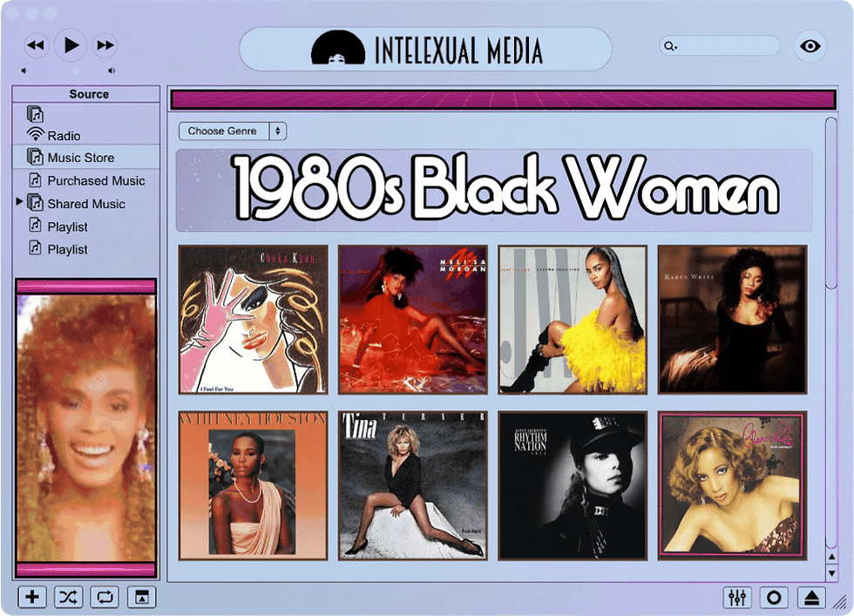Select the unlabeled library icon in Source
This screenshot has width=854, height=616.
(35, 114)
